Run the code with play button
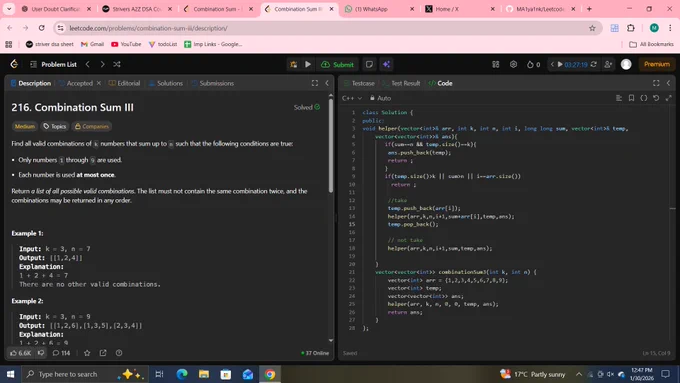This screenshot has width=680, height=383. pyautogui.click(x=308, y=64)
